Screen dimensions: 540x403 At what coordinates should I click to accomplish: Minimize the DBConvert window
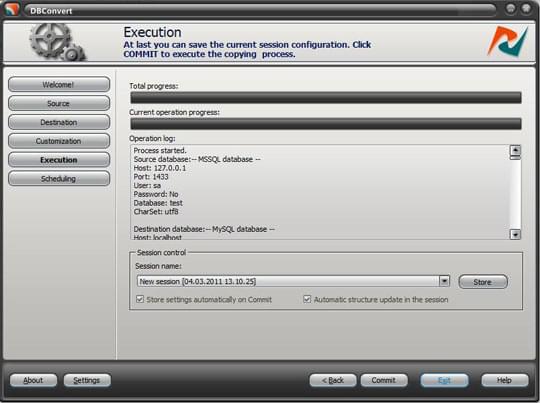(x=510, y=9)
